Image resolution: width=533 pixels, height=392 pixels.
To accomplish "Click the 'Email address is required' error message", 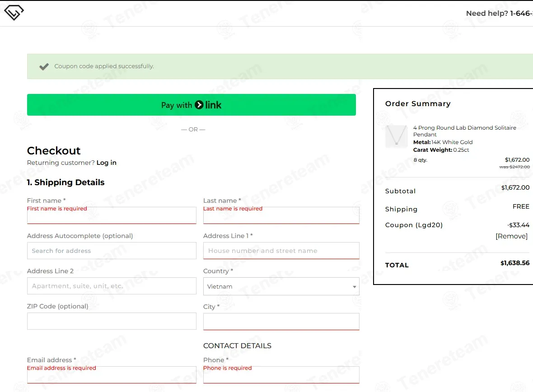I will 61,368.
